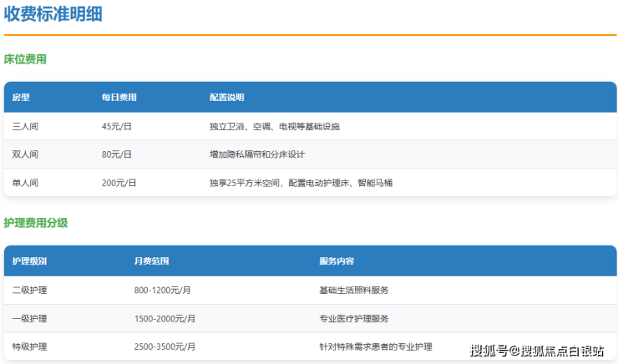618x364 pixels.
Task: Select the 床位费用 section heading
Action: 25,59
